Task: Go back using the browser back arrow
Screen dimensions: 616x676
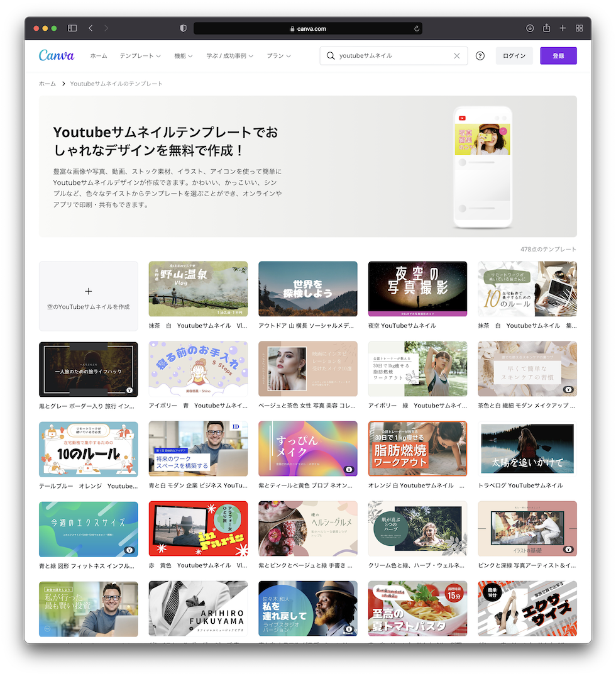Action: (91, 28)
